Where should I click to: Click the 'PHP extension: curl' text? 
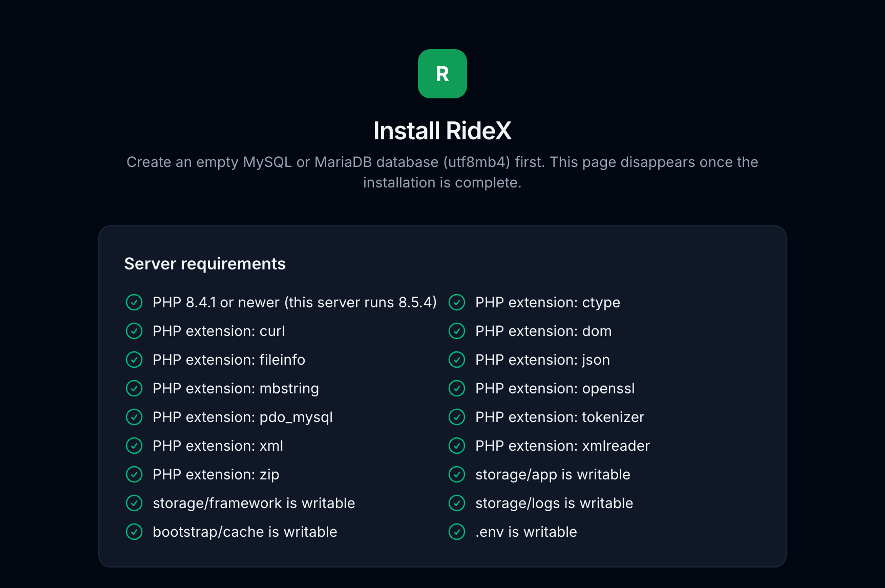(x=219, y=331)
